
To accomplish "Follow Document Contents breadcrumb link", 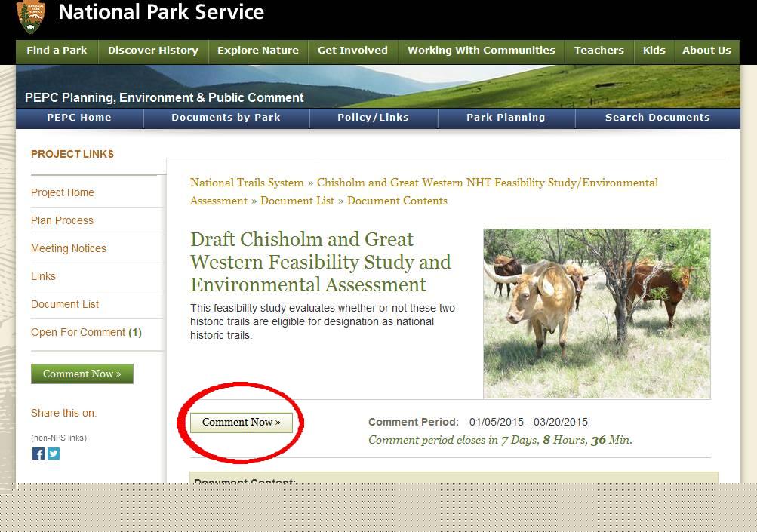I will [x=397, y=201].
